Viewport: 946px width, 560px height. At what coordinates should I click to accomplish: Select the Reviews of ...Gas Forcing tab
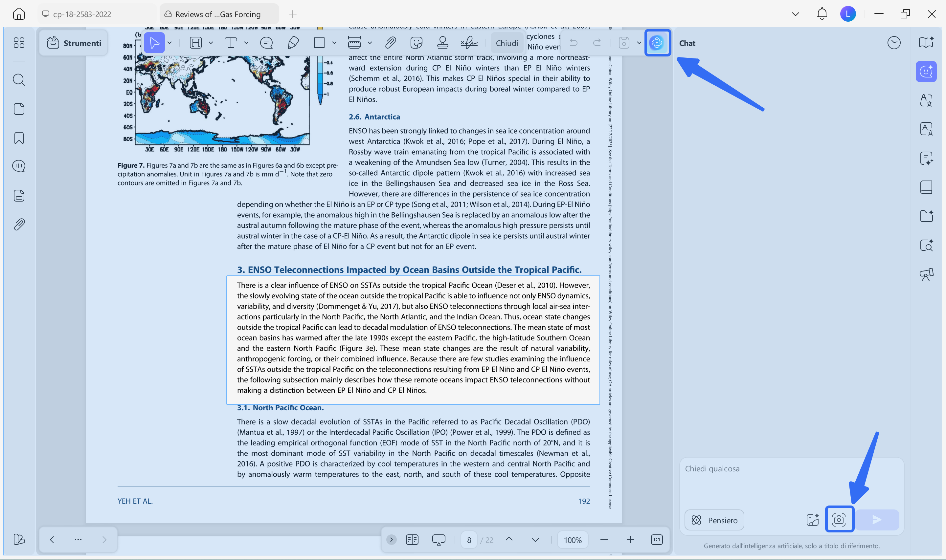[x=219, y=14]
